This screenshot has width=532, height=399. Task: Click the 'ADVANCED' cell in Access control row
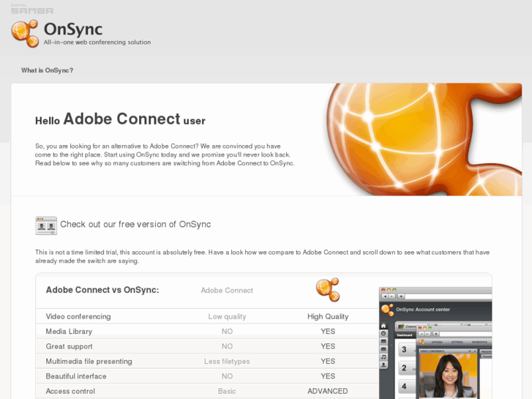click(327, 391)
